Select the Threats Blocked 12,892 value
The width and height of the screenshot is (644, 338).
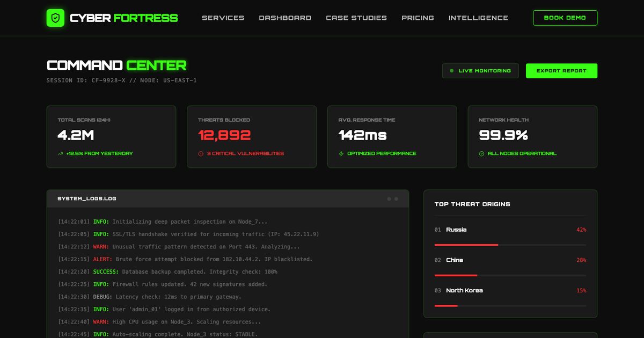[x=224, y=135]
